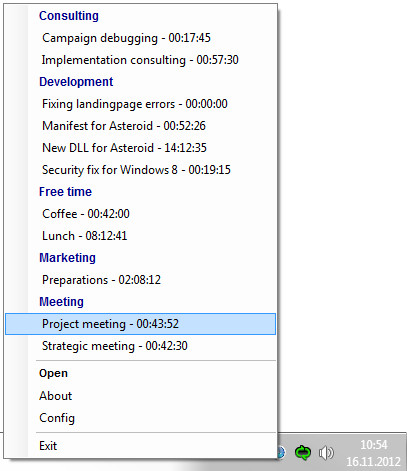Click the speaker volume tray icon
Screen dimensions: 407x471
click(x=326, y=453)
